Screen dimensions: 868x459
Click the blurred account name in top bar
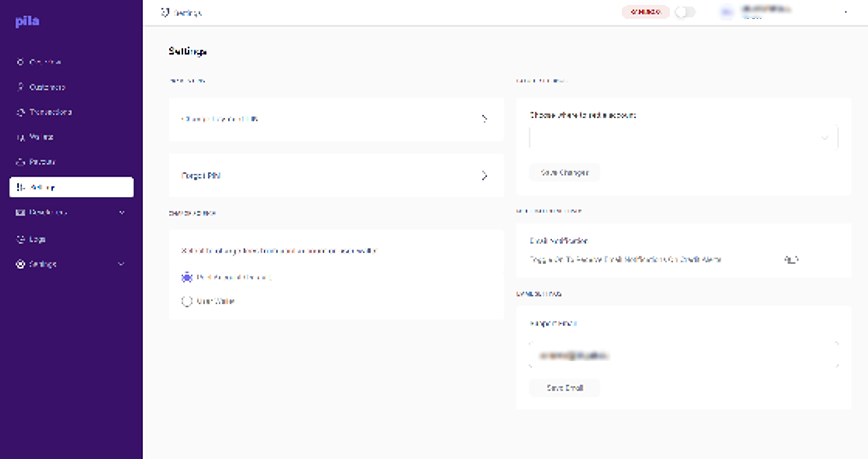pyautogui.click(x=766, y=9)
